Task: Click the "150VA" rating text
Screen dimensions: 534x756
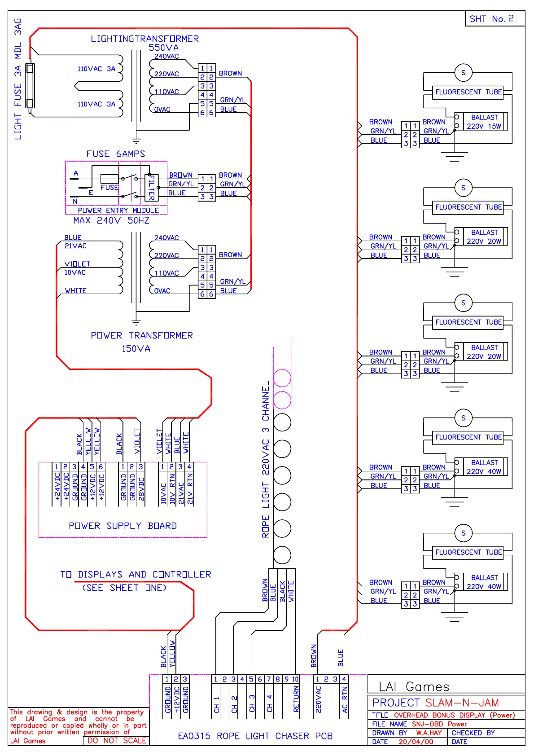Action: tap(136, 349)
